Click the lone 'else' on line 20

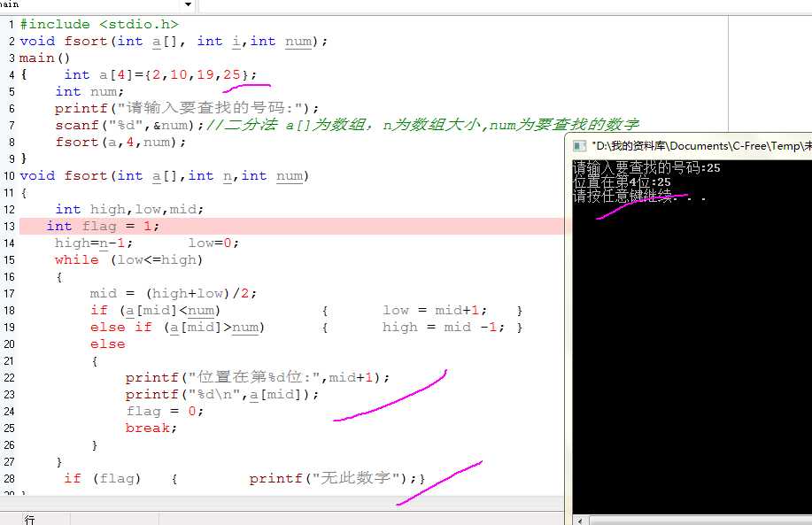pos(108,344)
